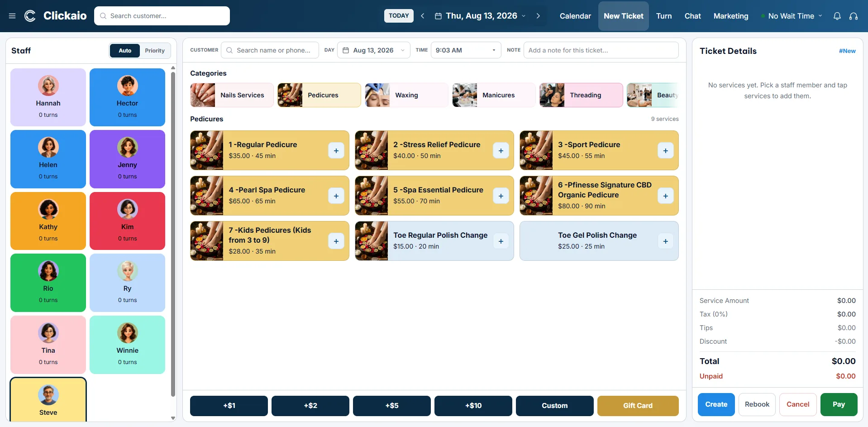Open the TIME 9:03 AM dropdown
Screen dimensions: 868x427
(x=466, y=50)
